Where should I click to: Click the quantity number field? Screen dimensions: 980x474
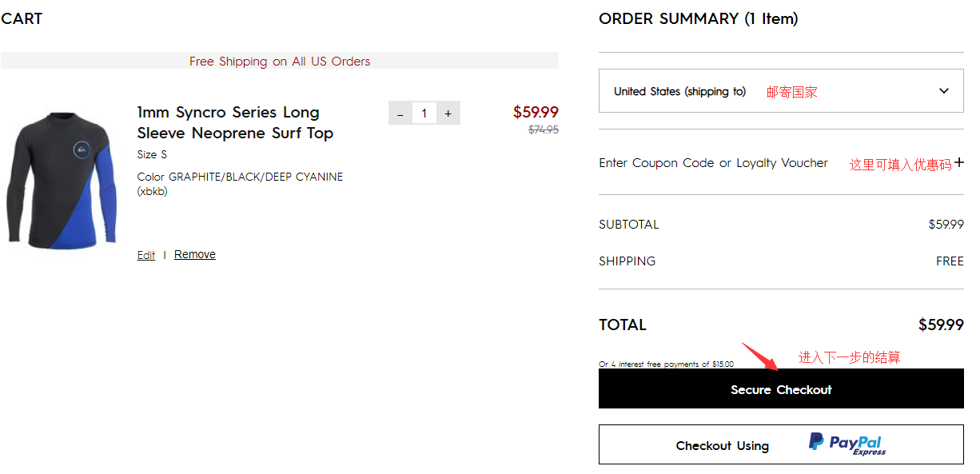[x=424, y=114]
